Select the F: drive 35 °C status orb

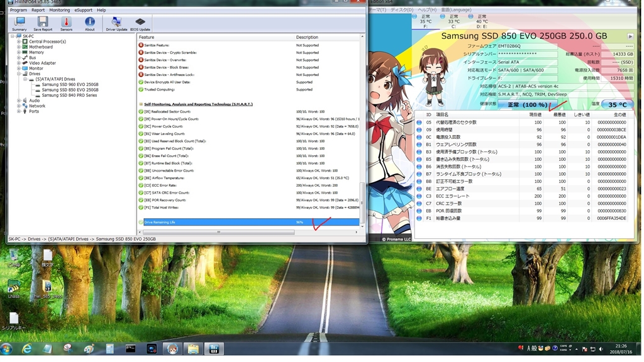(414, 16)
